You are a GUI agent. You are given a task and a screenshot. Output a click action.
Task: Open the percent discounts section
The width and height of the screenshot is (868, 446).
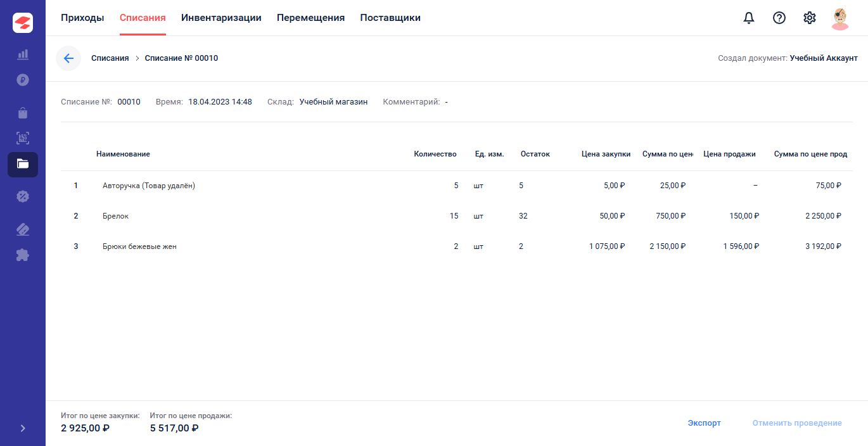click(x=23, y=196)
